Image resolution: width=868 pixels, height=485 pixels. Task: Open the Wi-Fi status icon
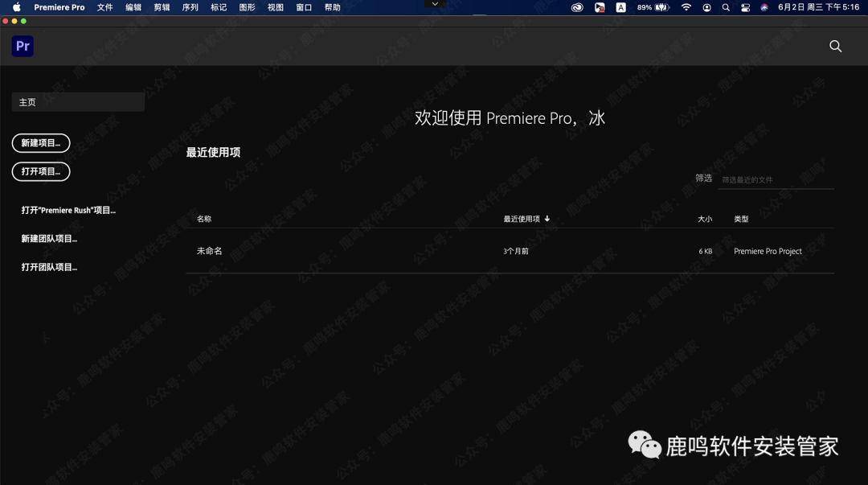point(686,7)
